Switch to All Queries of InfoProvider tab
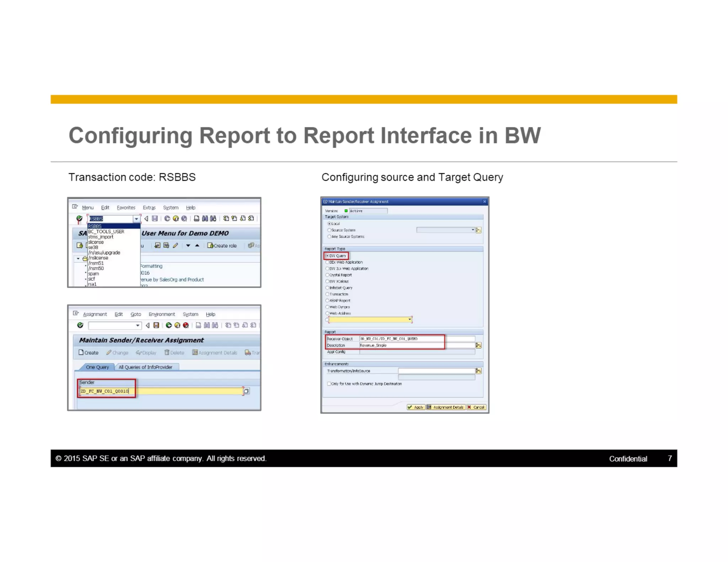728x562 pixels. click(x=145, y=367)
